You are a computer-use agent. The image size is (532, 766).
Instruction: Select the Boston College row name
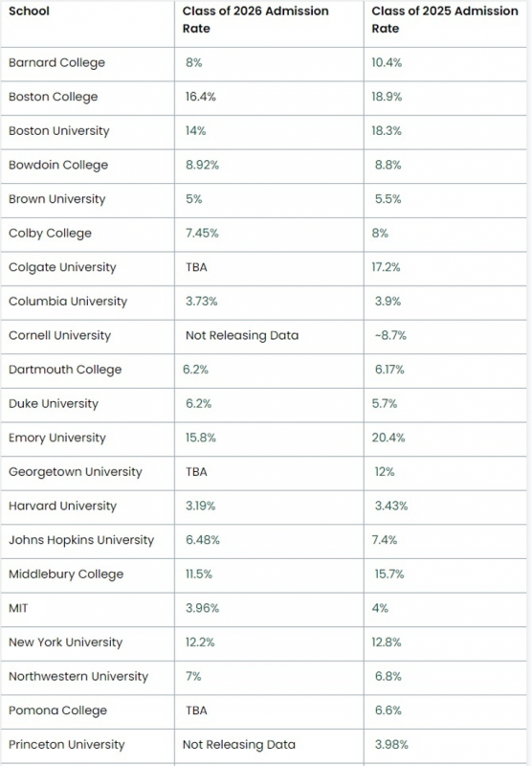tap(54, 97)
